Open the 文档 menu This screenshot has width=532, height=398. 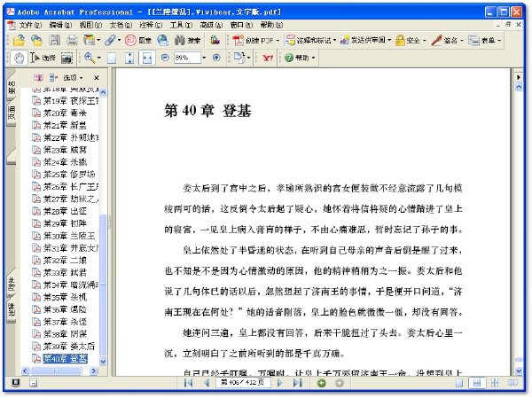(x=121, y=25)
